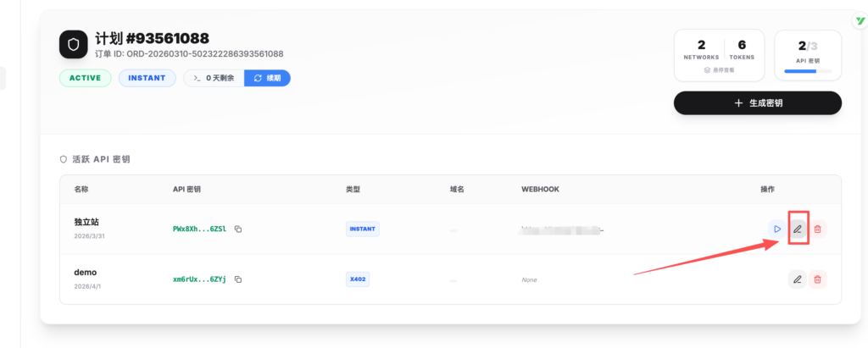Click the INSTANT type tag on 独立站 row
Viewport: 868px width, 348px height.
[363, 229]
